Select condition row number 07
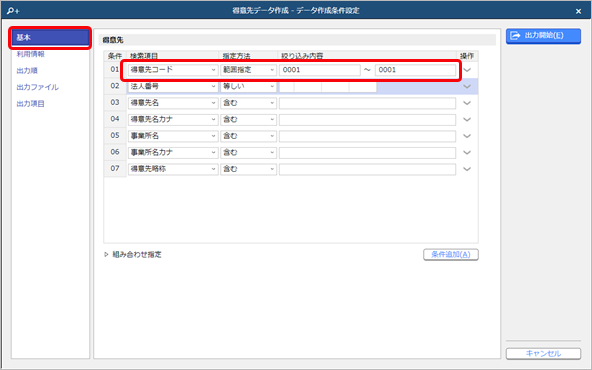Viewport: 592px width, 370px height. 115,169
